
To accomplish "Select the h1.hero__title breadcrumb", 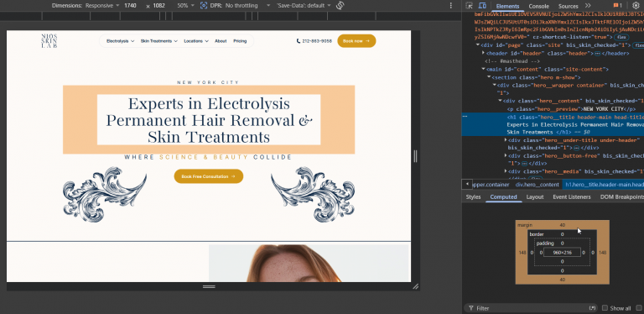I will pyautogui.click(x=603, y=185).
